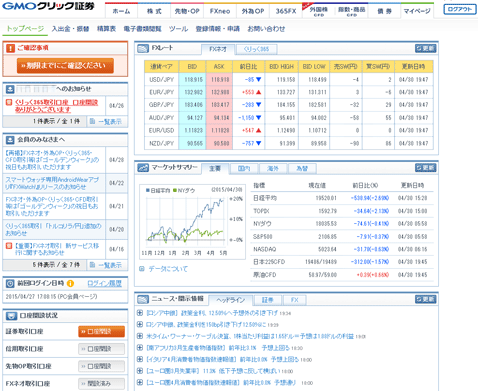Image resolution: width=478 pixels, height=391 pixels.
Task: Click the EUR/JPY ASK price cell
Action: tap(219, 92)
